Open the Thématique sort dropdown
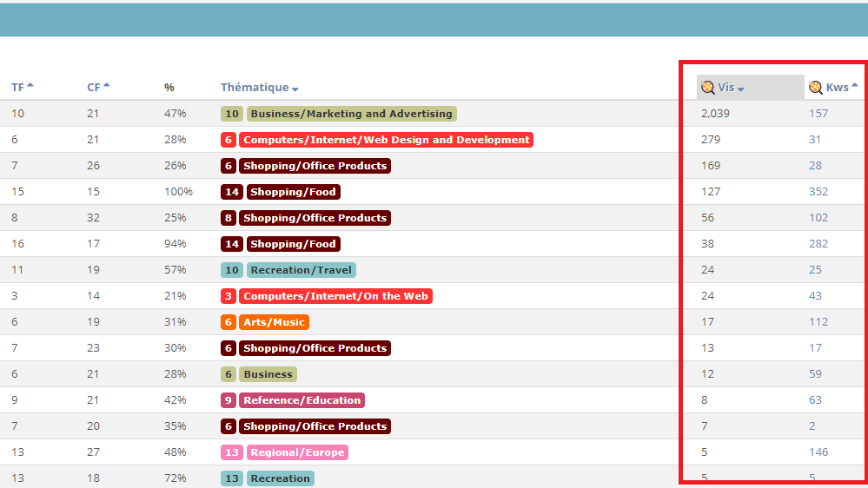 click(x=259, y=88)
